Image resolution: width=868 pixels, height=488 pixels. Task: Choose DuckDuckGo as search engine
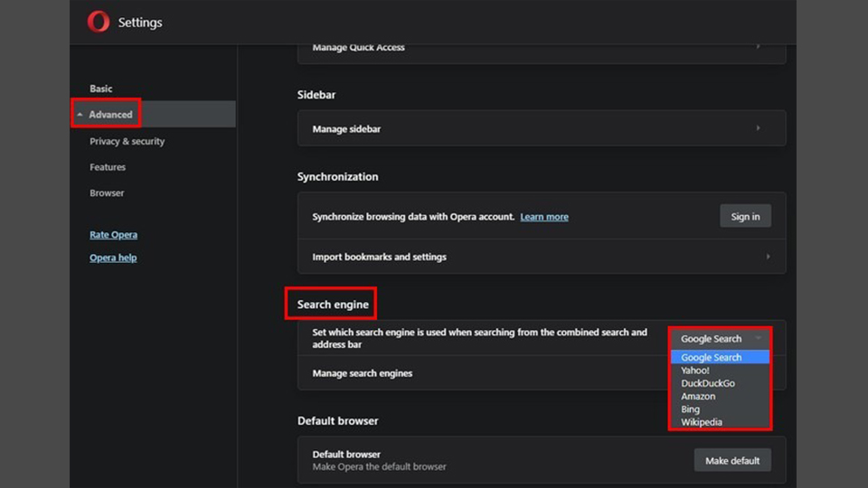[x=720, y=383]
